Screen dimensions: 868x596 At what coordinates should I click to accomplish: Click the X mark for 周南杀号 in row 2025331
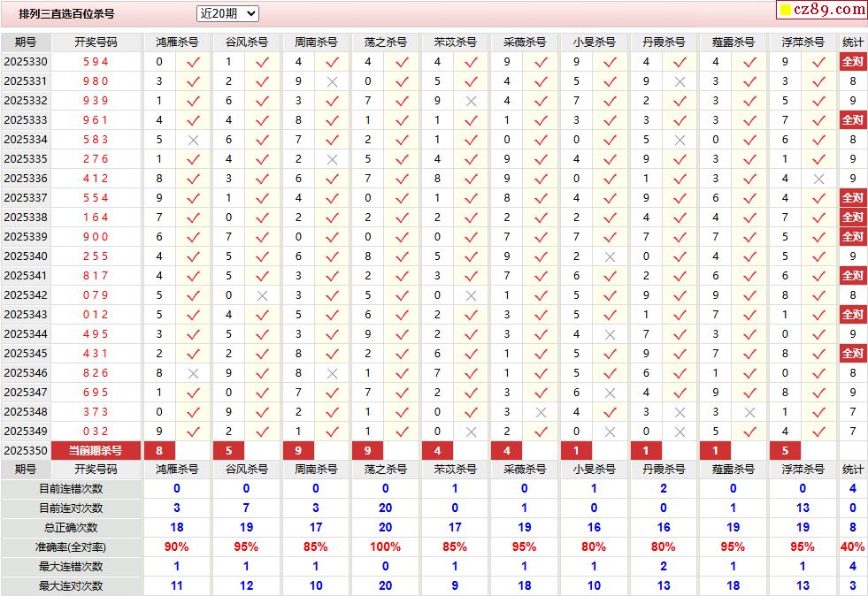click(332, 81)
